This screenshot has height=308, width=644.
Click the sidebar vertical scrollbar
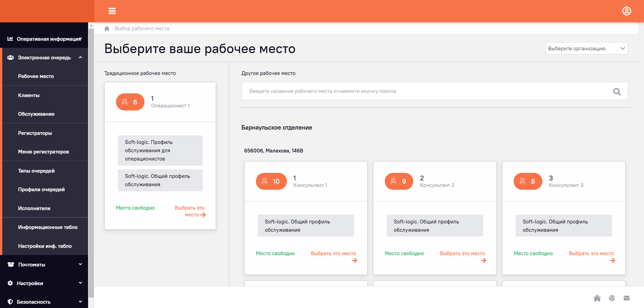click(x=91, y=164)
